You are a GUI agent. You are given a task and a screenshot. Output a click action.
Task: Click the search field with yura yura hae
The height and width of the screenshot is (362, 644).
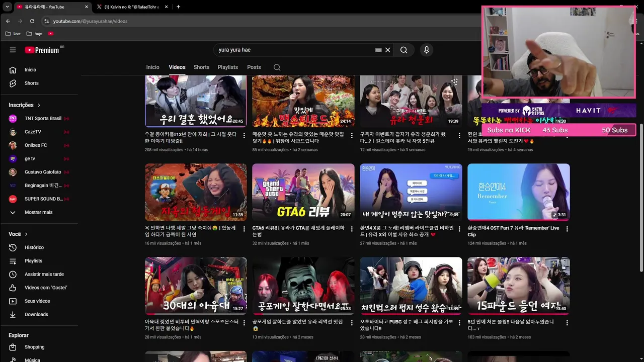coord(294,50)
